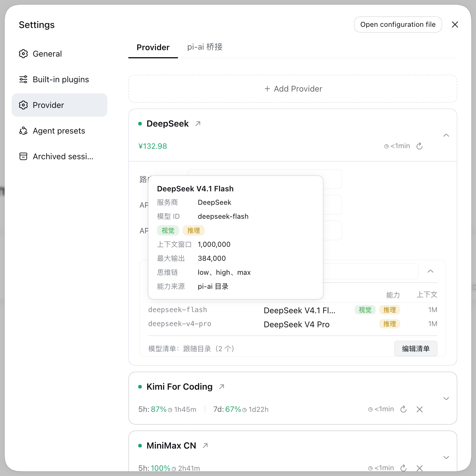Open Kimi For Coding external link

[x=222, y=387]
